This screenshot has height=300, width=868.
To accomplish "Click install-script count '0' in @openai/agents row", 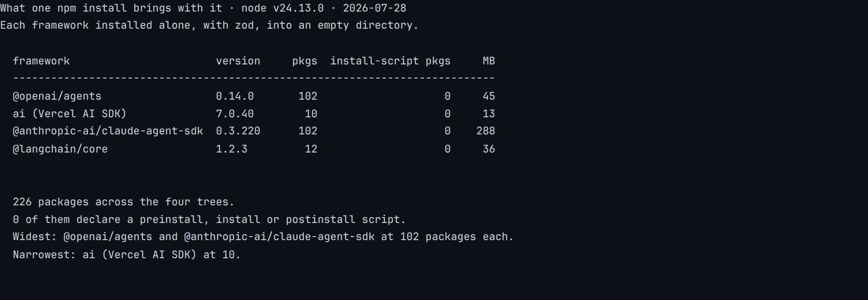I will [x=448, y=96].
